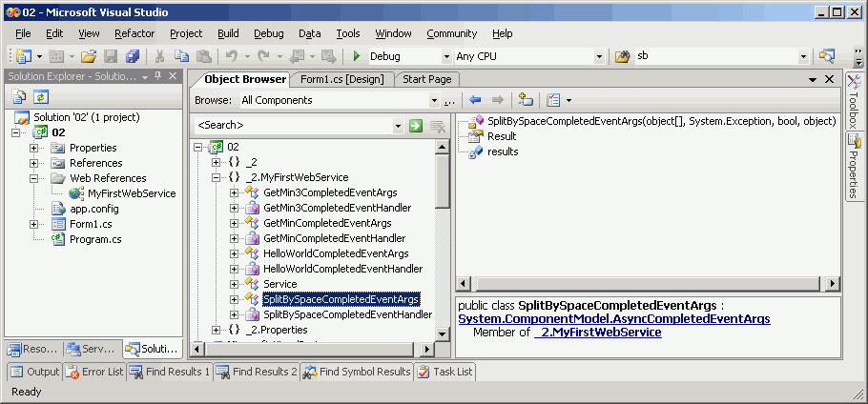Collapse the _2.MyFirstWebService namespace node
Viewport: 868px width, 404px height.
tap(216, 177)
